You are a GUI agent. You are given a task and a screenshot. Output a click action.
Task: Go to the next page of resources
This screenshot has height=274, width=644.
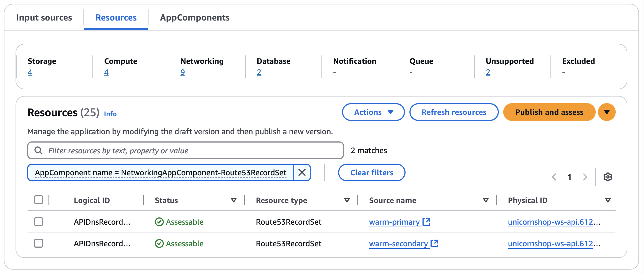(x=585, y=177)
